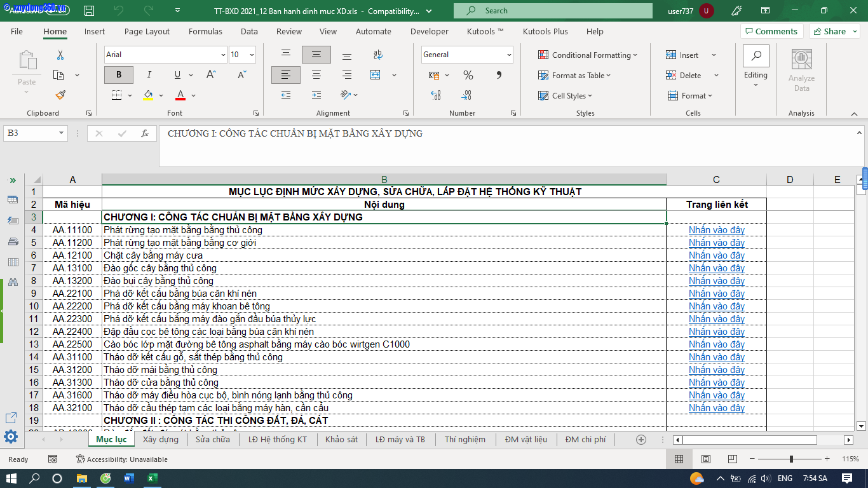Open font color dropdown arrow
868x488 pixels.
click(x=193, y=95)
